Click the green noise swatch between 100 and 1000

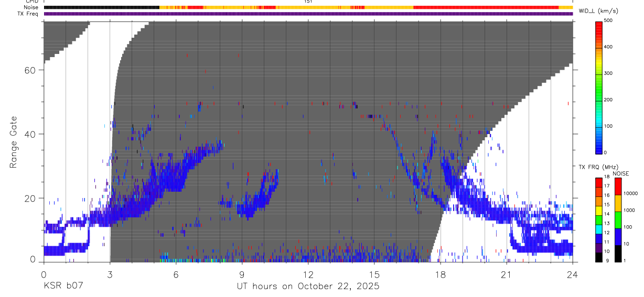coord(618,219)
